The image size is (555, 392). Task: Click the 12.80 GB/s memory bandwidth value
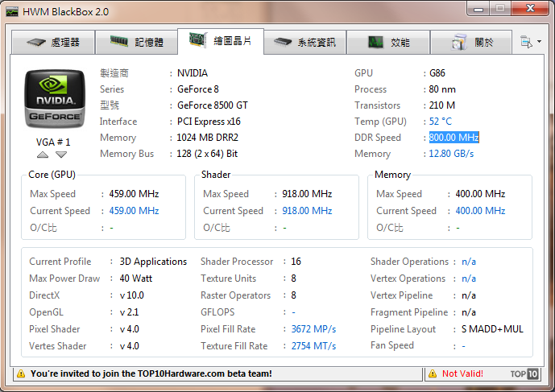point(451,154)
